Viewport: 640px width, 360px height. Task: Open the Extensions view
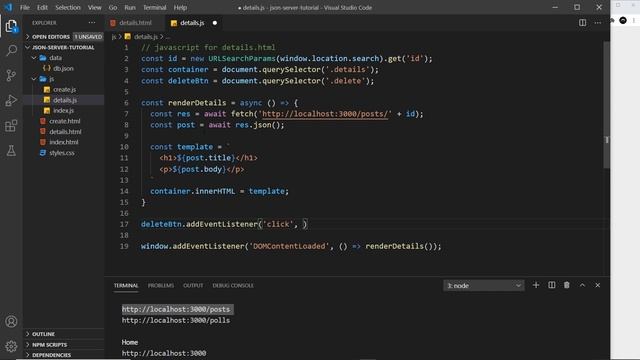[x=11, y=126]
